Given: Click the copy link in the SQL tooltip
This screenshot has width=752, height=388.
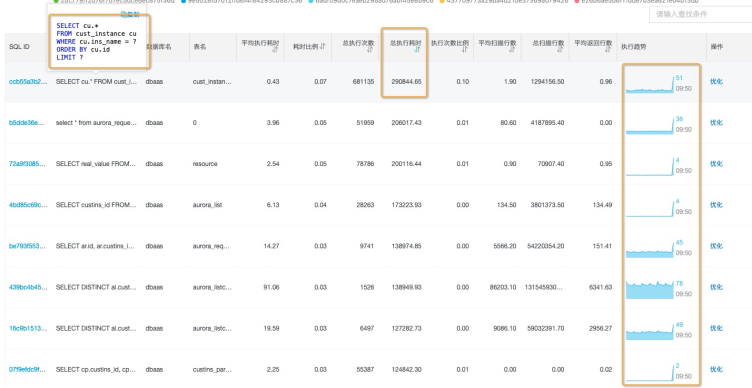Looking at the screenshot, I should (130, 15).
